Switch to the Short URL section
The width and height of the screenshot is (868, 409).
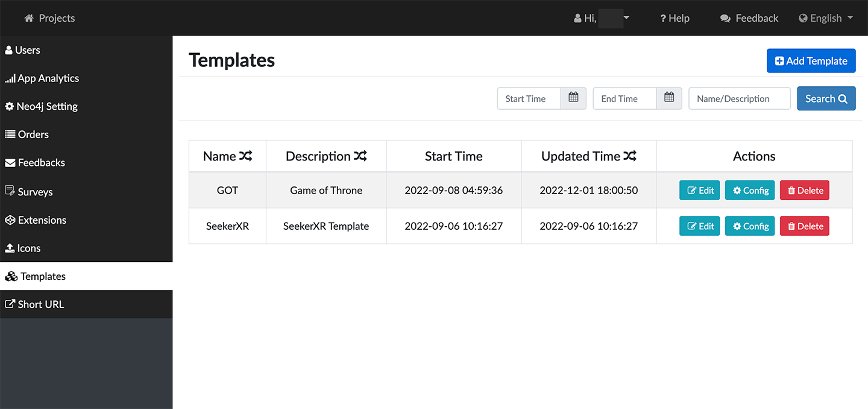click(40, 304)
